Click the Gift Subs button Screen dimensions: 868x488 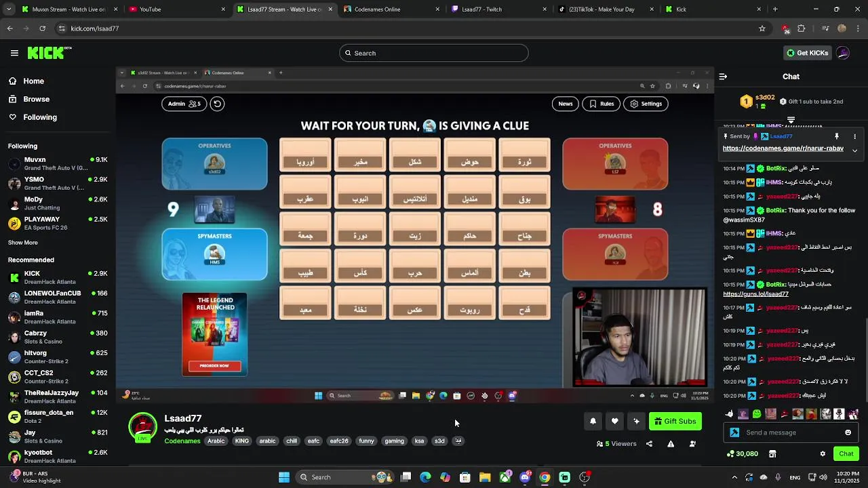pyautogui.click(x=675, y=422)
